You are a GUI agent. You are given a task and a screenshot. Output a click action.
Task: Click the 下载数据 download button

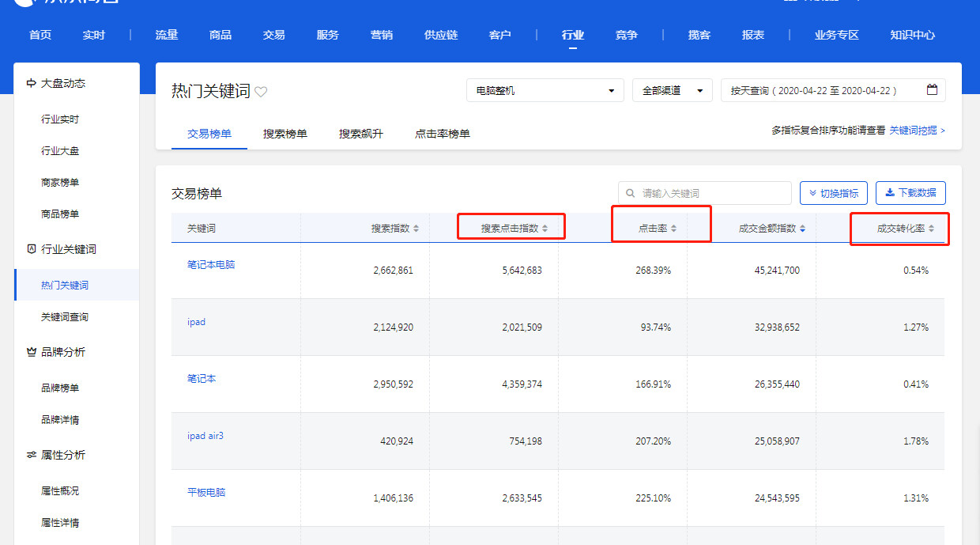pos(910,193)
